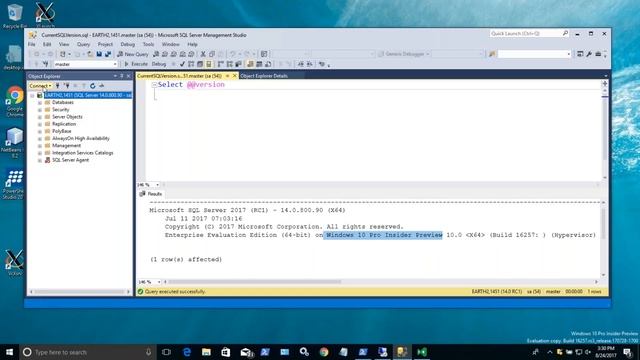The image size is (640, 360).
Task: Expand AlwaysOn High Availability node
Action: tap(40, 138)
